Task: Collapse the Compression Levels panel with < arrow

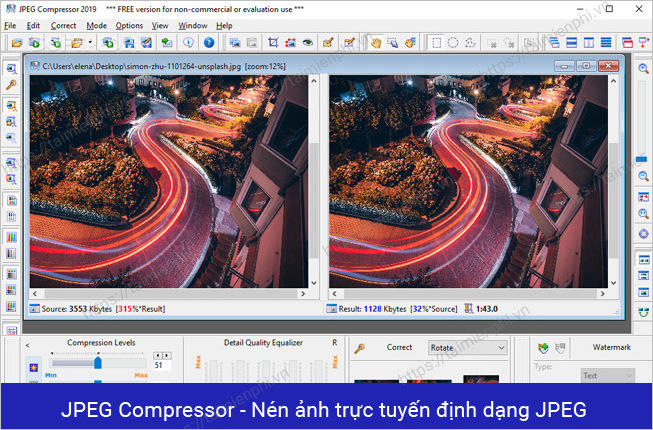Action: coord(27,345)
